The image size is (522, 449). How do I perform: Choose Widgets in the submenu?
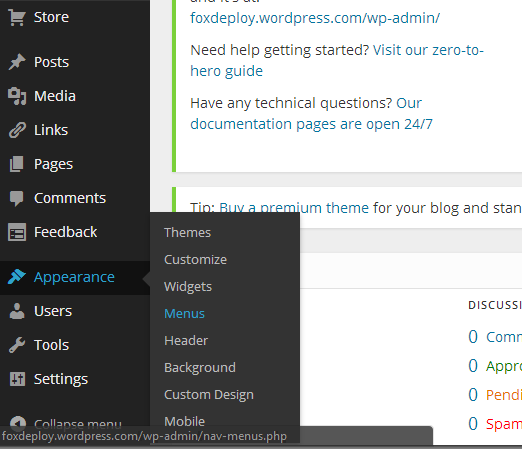[x=188, y=287]
